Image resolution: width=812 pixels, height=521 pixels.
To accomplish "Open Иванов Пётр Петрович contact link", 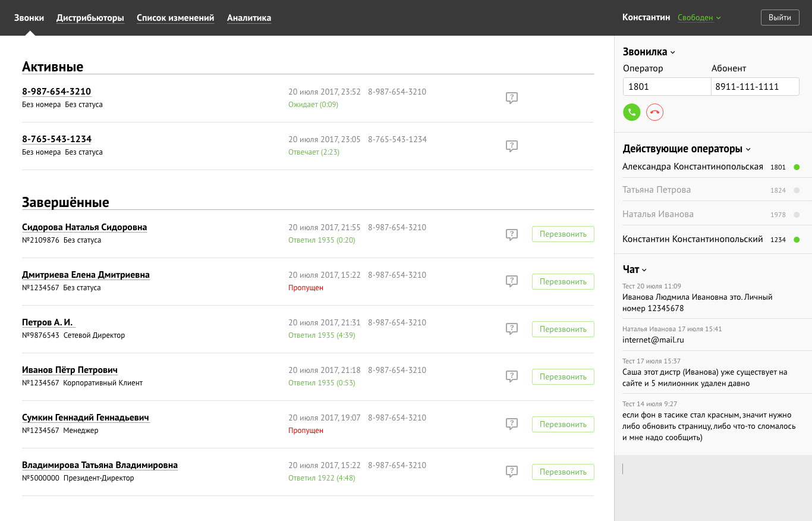I will (70, 370).
